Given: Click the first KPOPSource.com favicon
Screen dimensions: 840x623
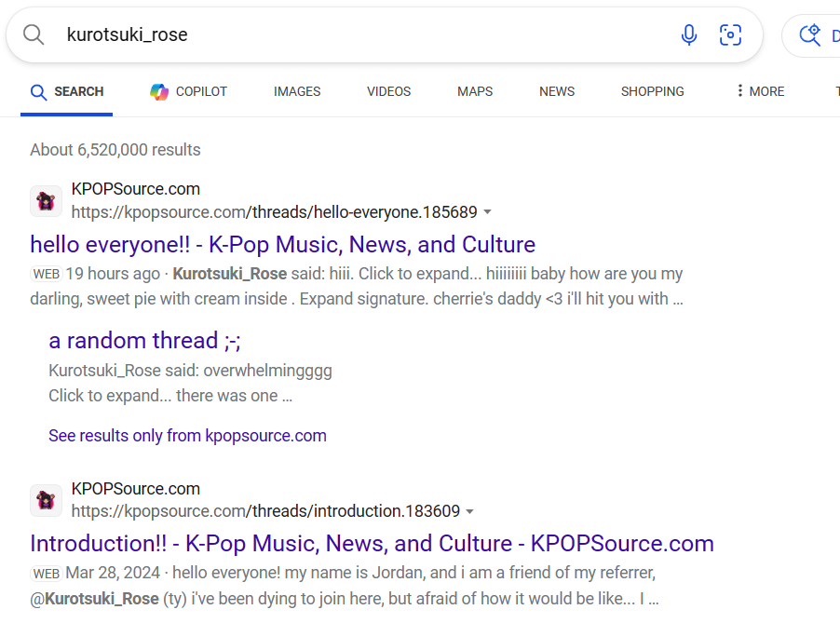Looking at the screenshot, I should [x=46, y=201].
